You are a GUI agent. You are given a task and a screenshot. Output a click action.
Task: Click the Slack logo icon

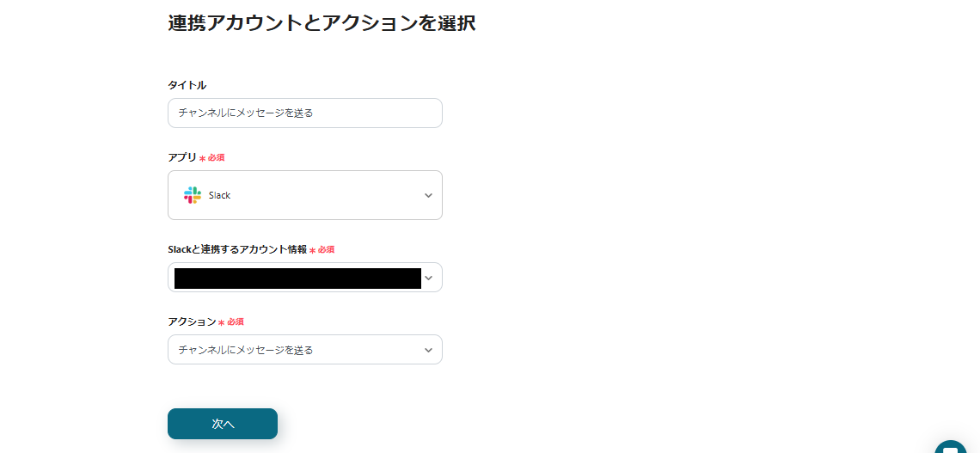click(x=192, y=195)
